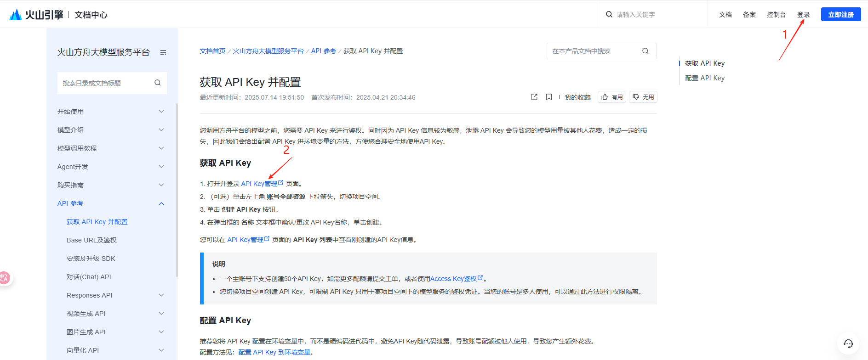Click the thumbs-up 有用 button

(x=612, y=97)
